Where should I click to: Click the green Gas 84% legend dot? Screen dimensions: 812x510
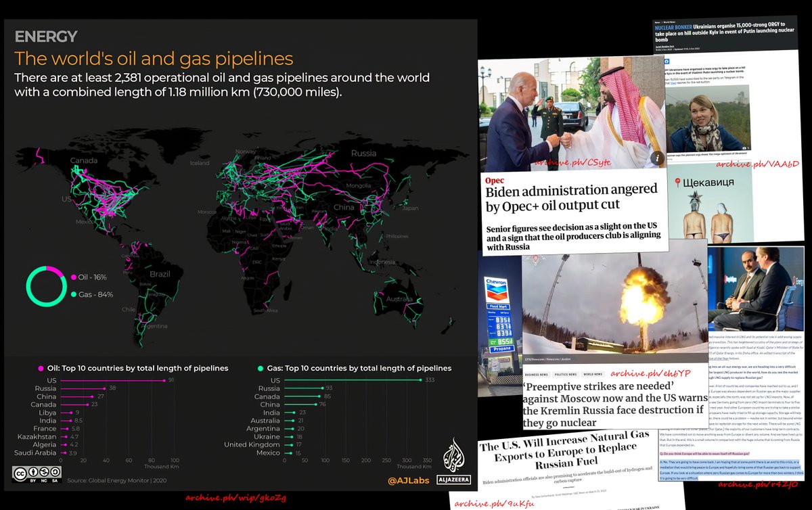pyautogui.click(x=73, y=294)
